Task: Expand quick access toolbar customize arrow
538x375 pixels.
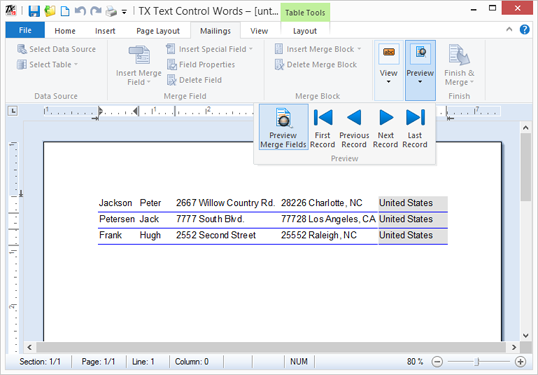Action: pos(124,12)
